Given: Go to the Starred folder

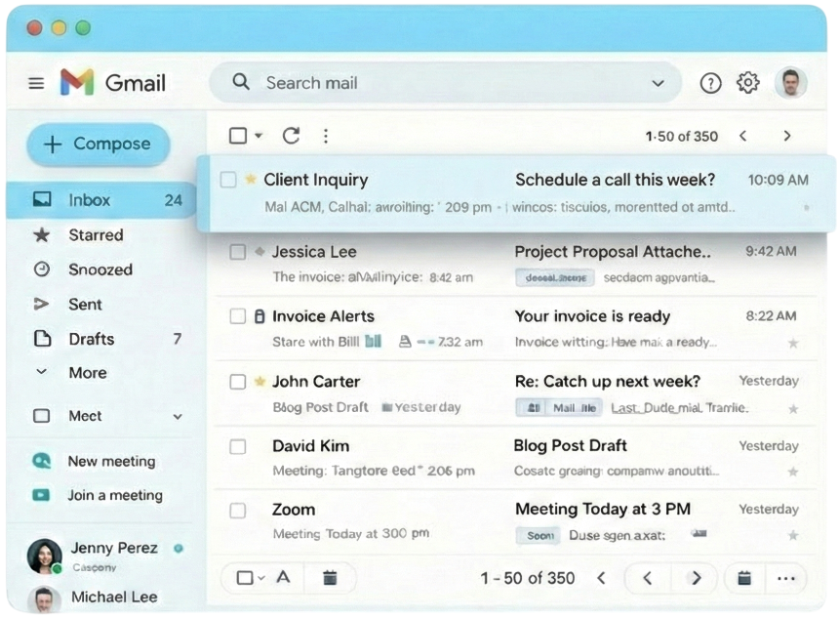Looking at the screenshot, I should click(95, 234).
